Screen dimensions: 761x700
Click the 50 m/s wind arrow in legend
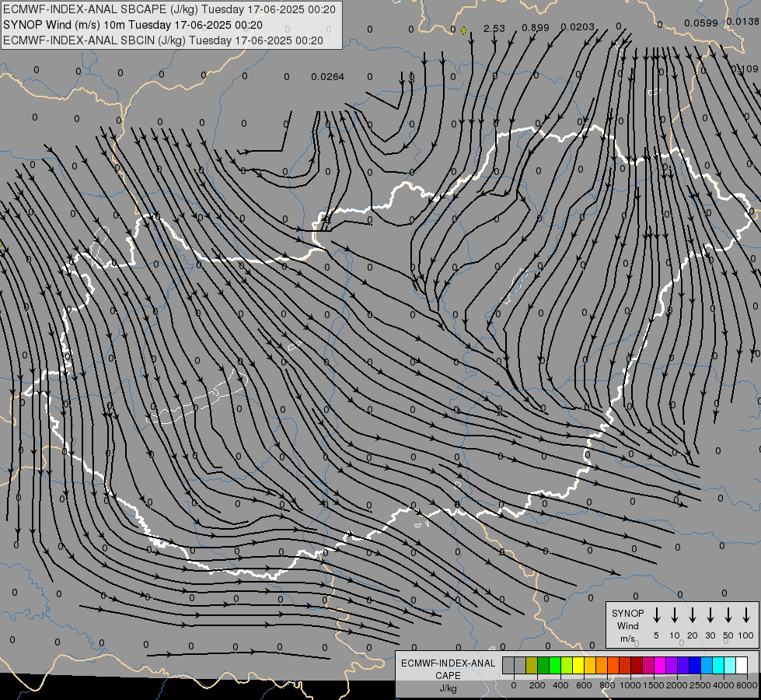728,615
